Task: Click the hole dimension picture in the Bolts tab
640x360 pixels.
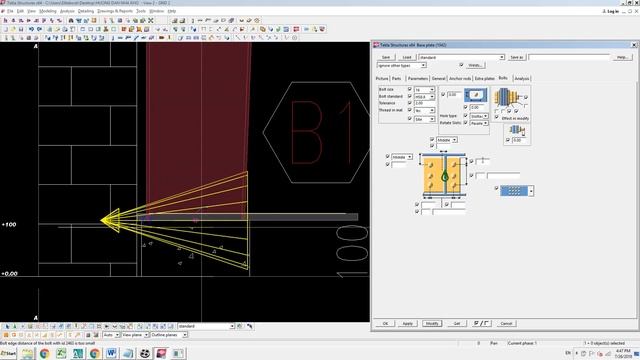Action: point(476,95)
